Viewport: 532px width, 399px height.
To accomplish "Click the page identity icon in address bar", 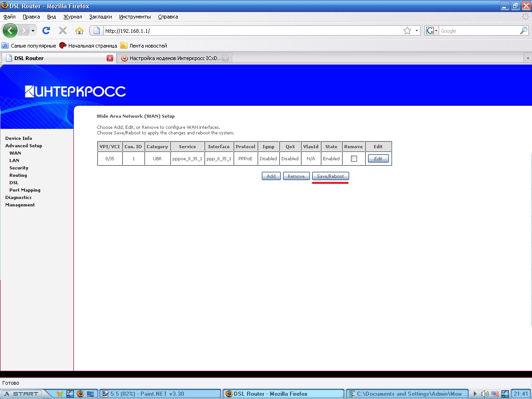I will click(x=97, y=30).
